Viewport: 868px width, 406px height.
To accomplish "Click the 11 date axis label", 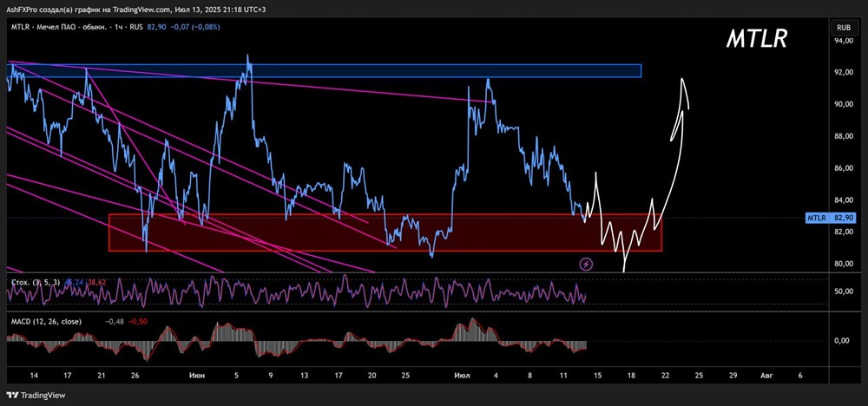I will coord(563,376).
